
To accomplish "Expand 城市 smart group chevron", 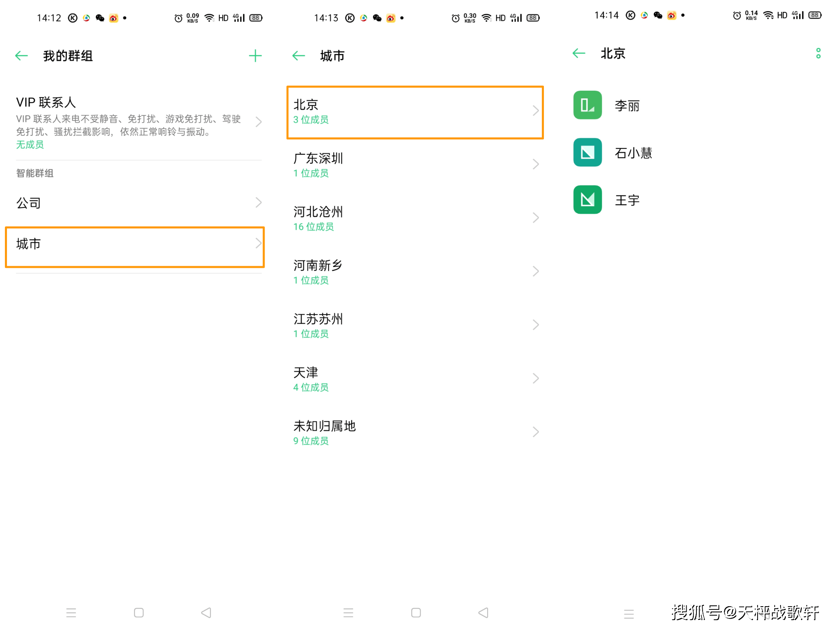I will tap(258, 244).
